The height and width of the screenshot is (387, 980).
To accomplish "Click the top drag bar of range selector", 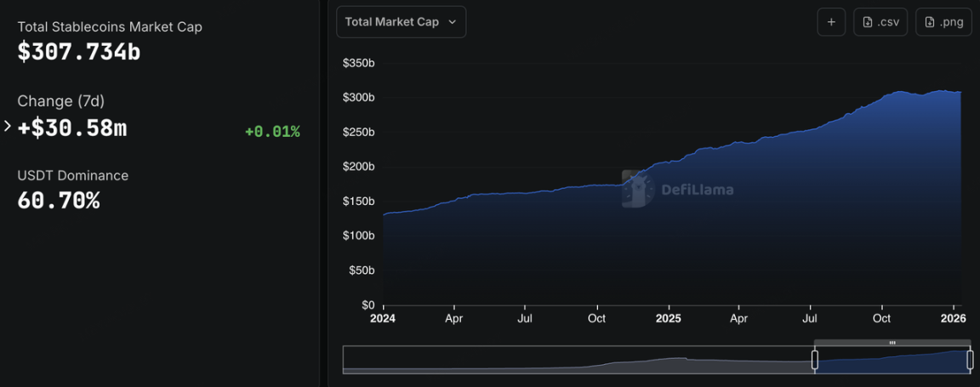I will tap(892, 343).
